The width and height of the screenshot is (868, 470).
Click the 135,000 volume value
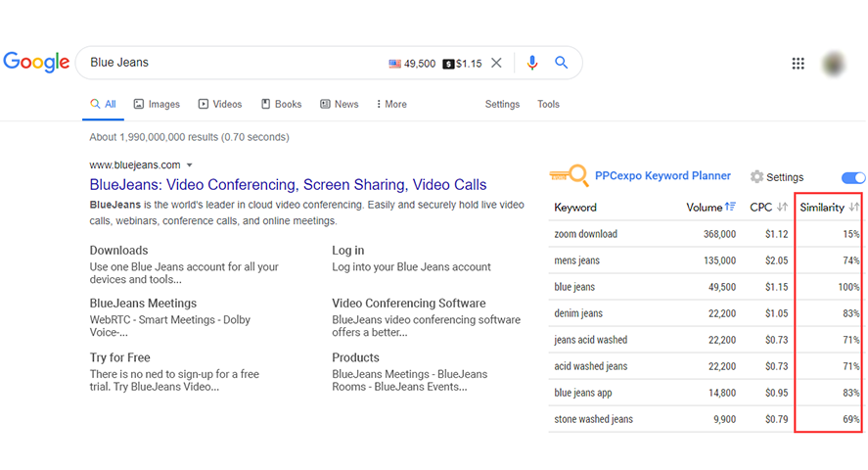pos(719,260)
